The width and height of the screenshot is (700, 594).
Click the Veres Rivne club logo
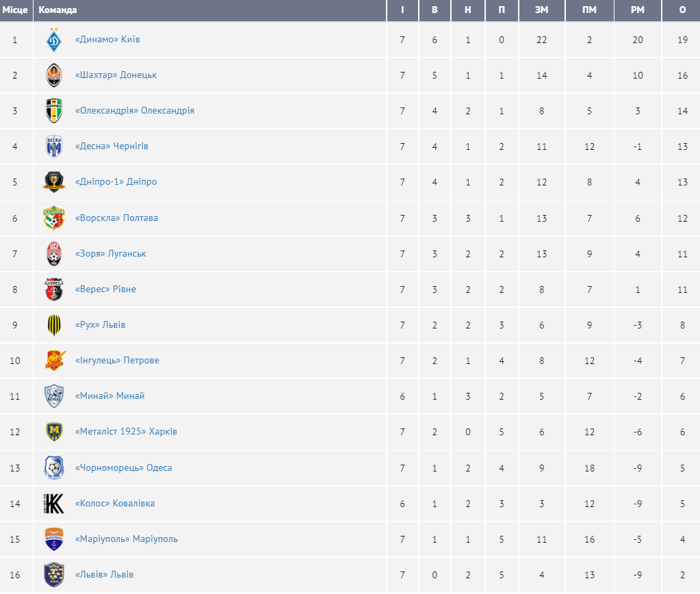(x=54, y=289)
